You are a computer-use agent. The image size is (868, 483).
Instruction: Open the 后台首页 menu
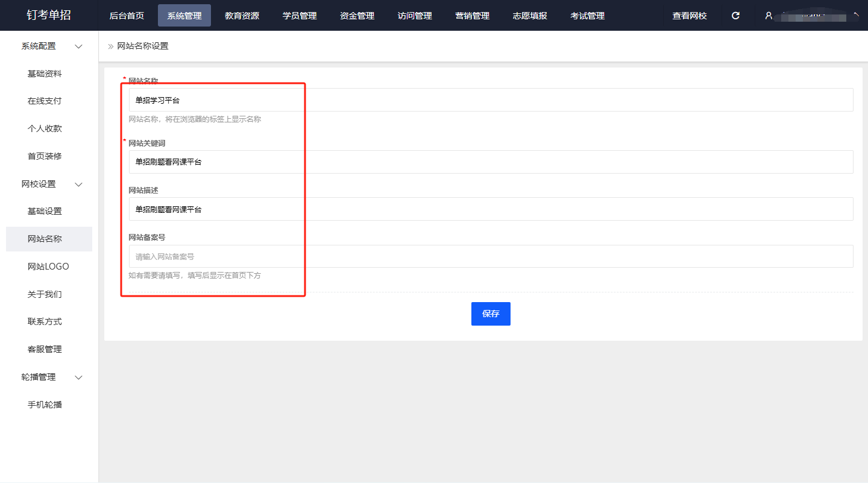pyautogui.click(x=127, y=16)
